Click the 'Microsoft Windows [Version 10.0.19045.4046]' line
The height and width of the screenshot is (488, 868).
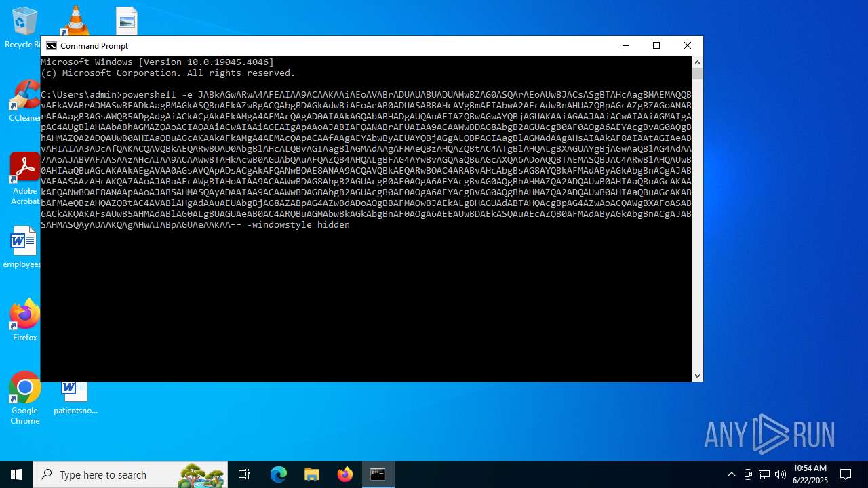click(157, 62)
